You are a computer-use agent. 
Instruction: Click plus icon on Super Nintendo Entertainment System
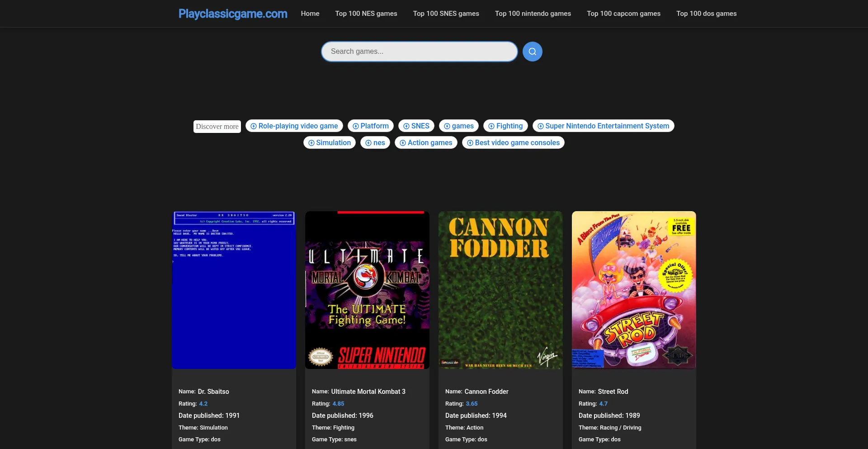pos(540,126)
